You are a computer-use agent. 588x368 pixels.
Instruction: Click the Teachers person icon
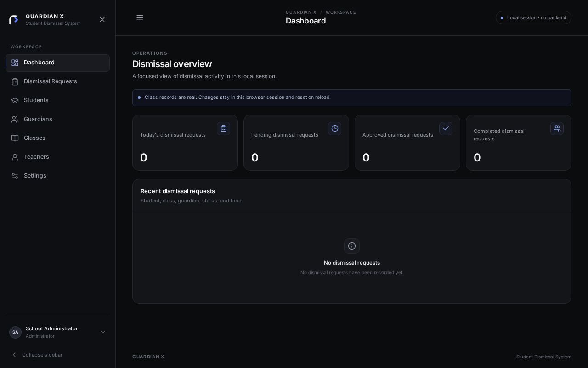point(15,157)
